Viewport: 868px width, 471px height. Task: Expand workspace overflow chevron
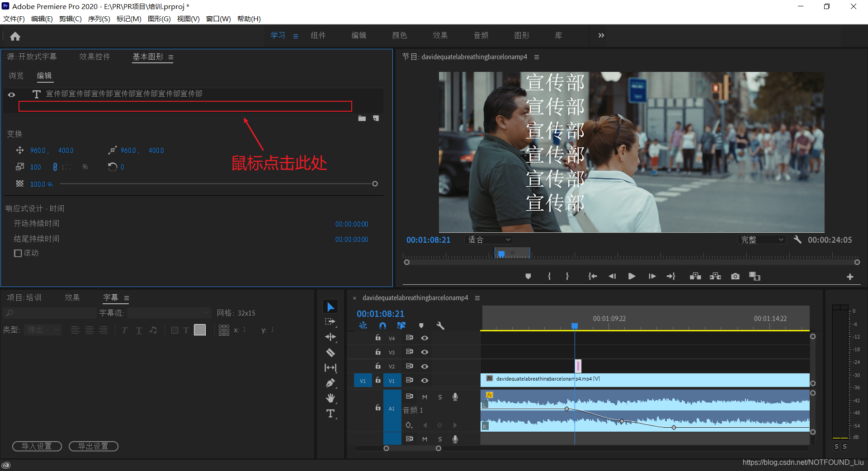[601, 35]
